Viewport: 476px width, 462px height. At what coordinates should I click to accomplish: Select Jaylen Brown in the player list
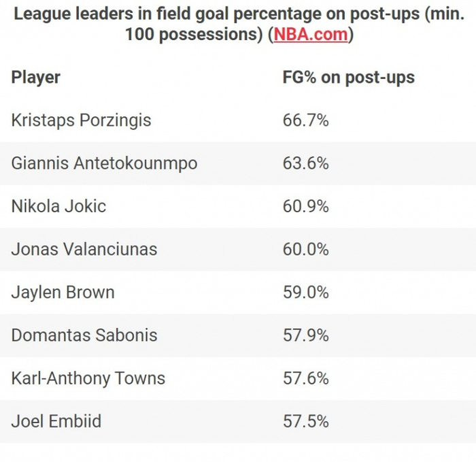(x=63, y=293)
